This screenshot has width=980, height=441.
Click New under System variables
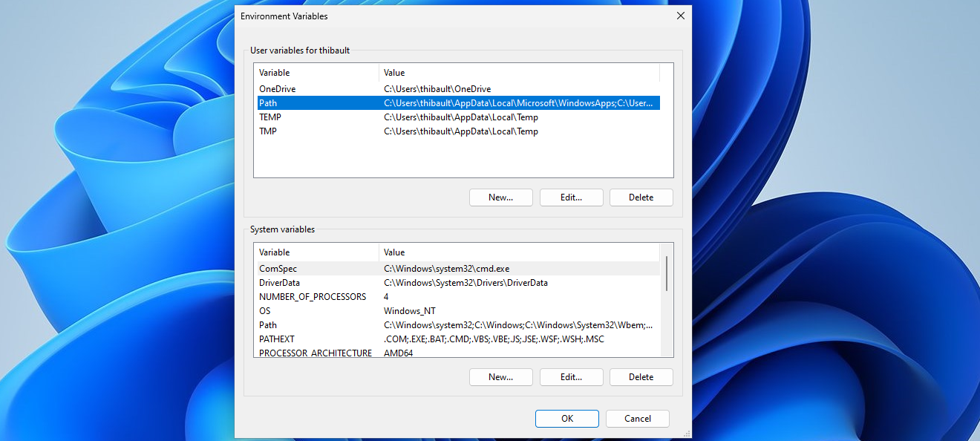pos(501,377)
